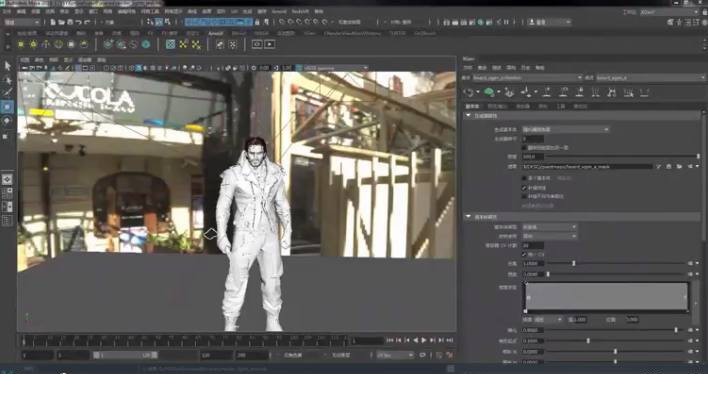Open the Arnold menu in the main menu bar

pos(279,11)
